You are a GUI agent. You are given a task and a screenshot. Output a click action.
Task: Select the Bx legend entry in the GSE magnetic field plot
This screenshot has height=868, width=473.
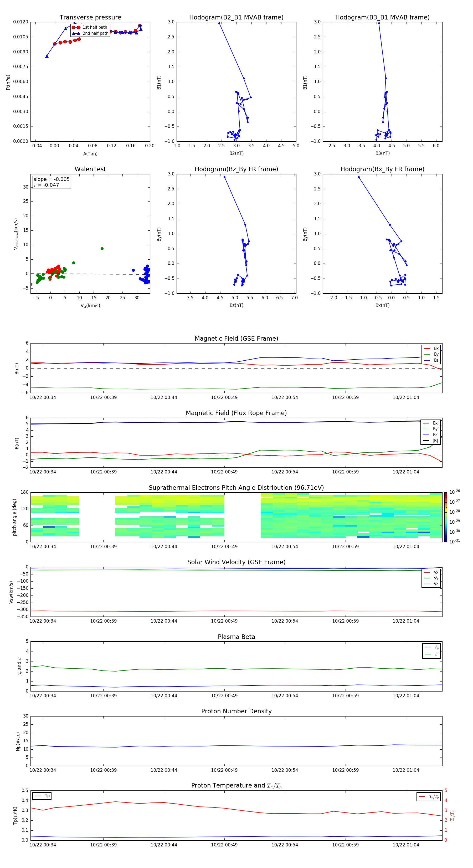click(x=431, y=349)
